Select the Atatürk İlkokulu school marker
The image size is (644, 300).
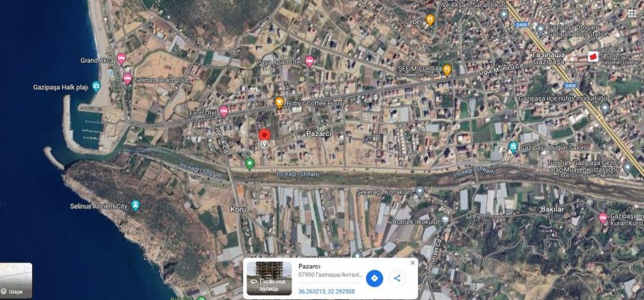445,220
